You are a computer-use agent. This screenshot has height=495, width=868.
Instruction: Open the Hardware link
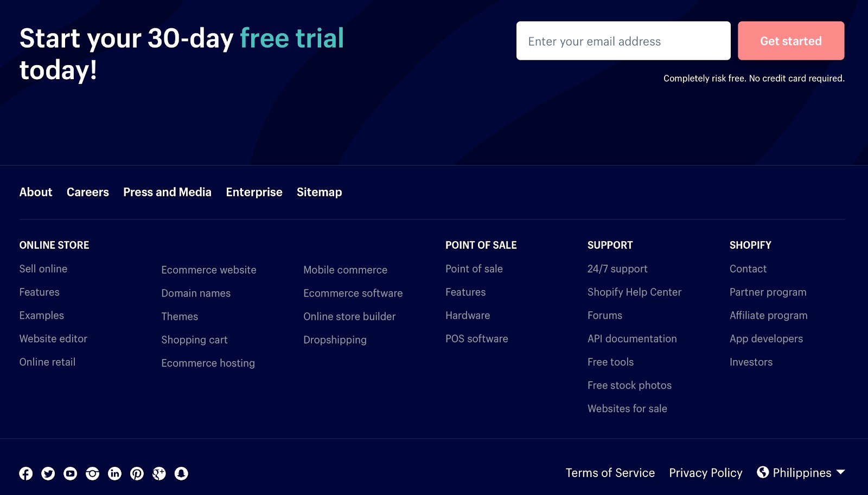click(x=468, y=316)
